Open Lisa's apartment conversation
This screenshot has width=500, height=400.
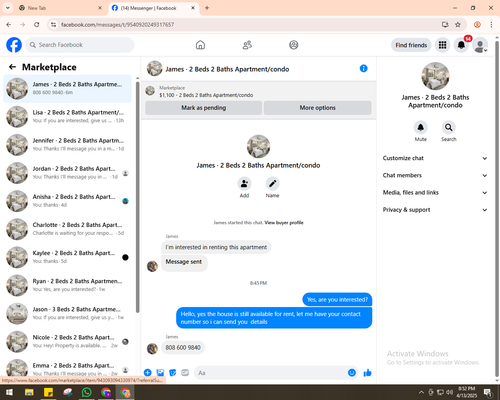point(67,117)
